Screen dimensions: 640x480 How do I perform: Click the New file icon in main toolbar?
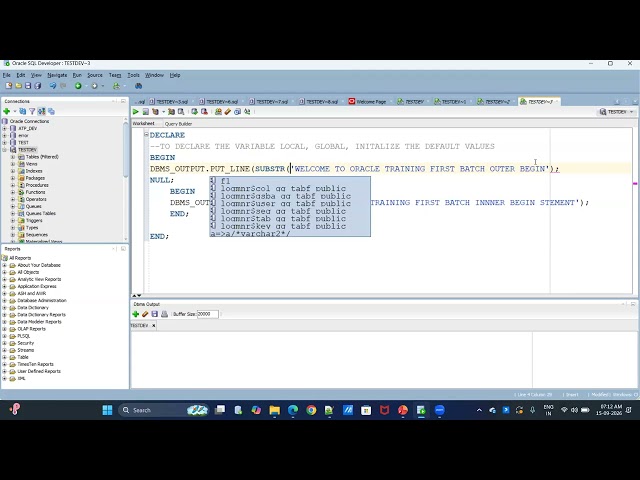[x=9, y=86]
